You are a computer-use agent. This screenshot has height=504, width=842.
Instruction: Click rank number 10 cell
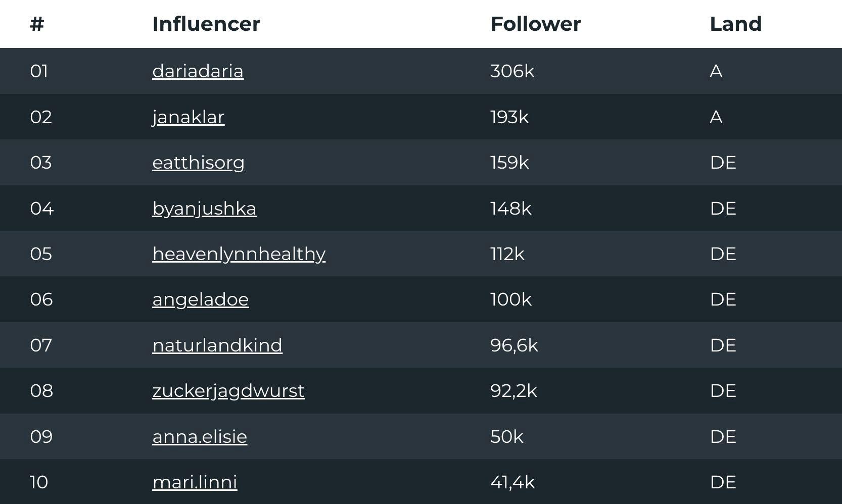(x=39, y=482)
